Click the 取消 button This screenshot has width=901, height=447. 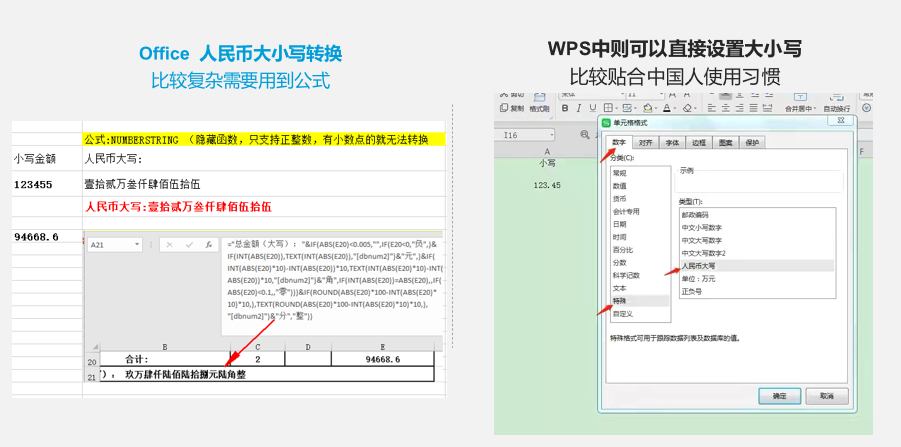point(827,396)
